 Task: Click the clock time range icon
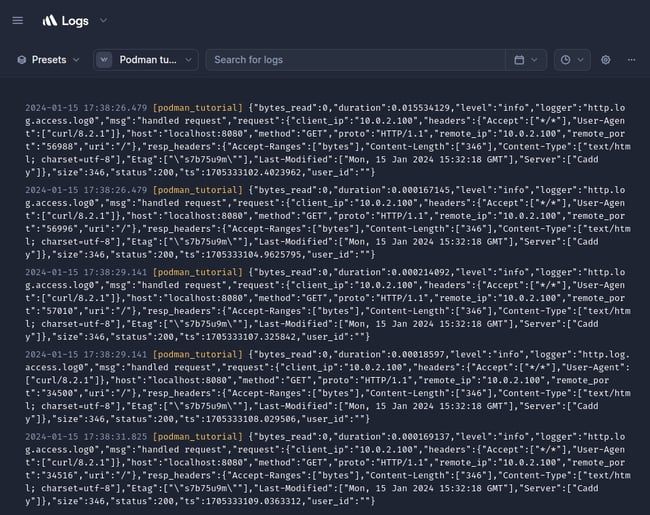pos(565,60)
